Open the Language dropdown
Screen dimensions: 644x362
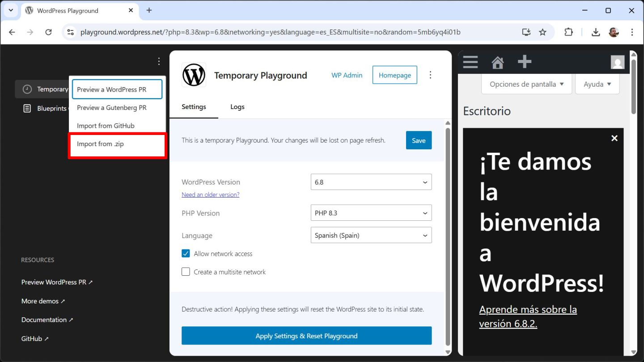[x=371, y=235]
